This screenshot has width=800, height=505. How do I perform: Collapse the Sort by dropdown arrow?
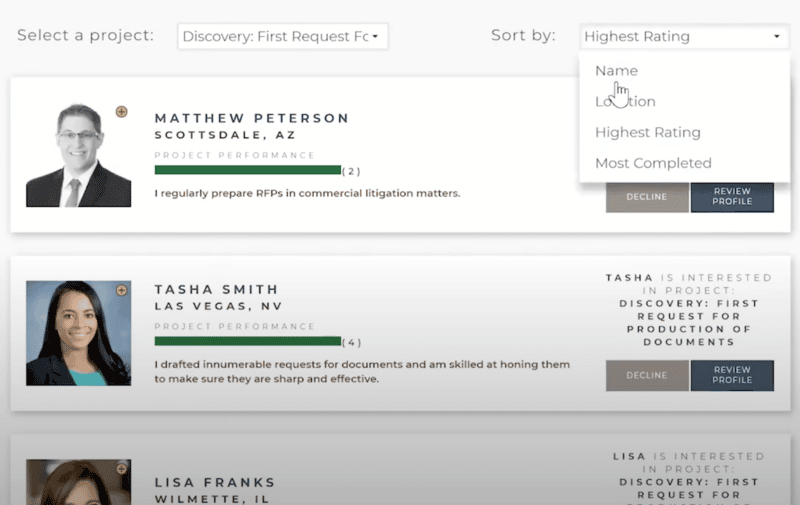pos(777,36)
